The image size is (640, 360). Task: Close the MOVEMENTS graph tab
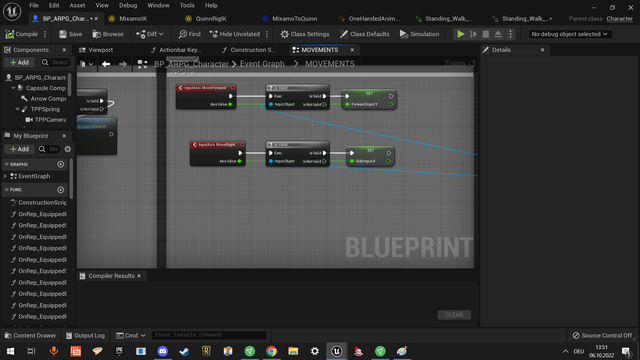click(352, 50)
